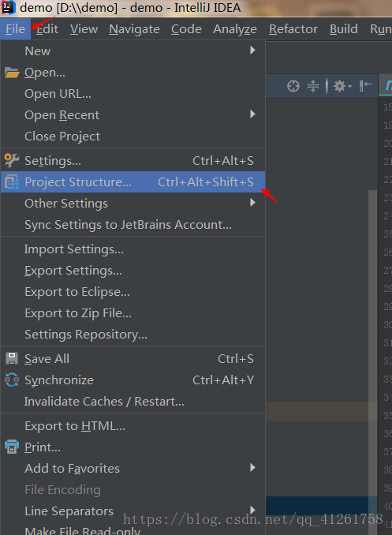Open the Build menu
Image resolution: width=392 pixels, height=535 pixels.
pyautogui.click(x=344, y=29)
